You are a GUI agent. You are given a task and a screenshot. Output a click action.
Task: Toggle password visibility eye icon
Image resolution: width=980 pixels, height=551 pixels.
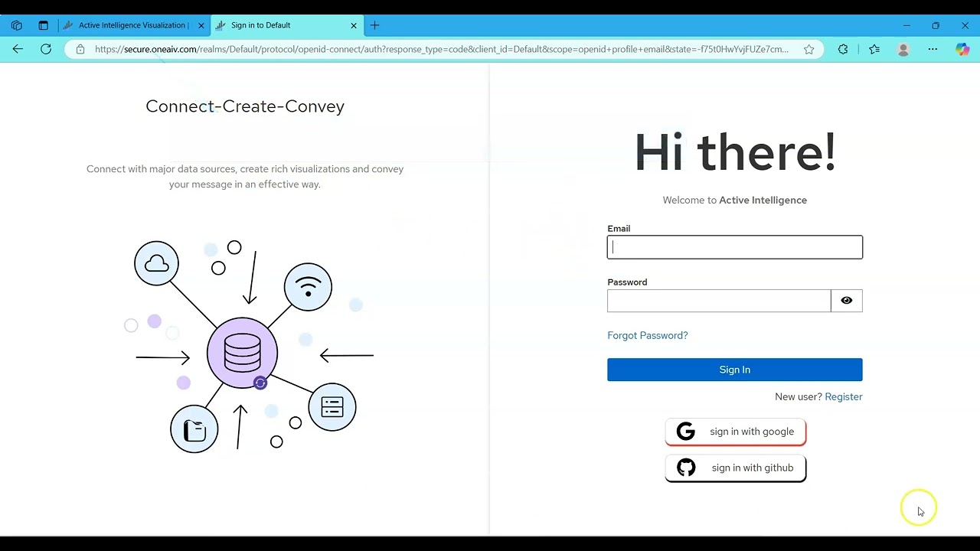coord(847,301)
